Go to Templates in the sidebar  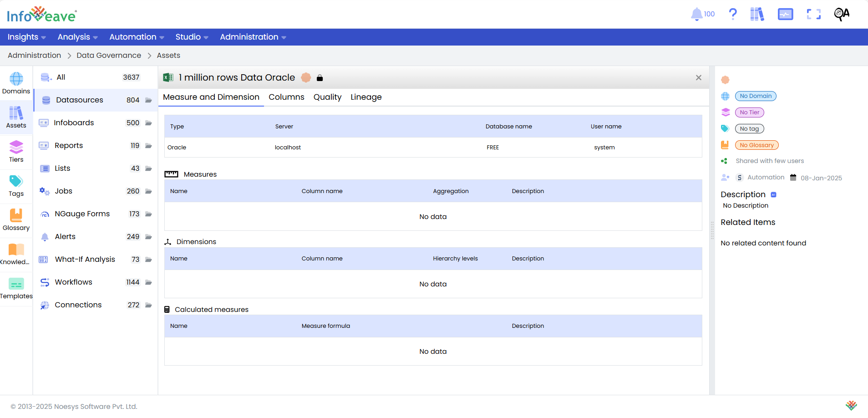[x=16, y=288]
